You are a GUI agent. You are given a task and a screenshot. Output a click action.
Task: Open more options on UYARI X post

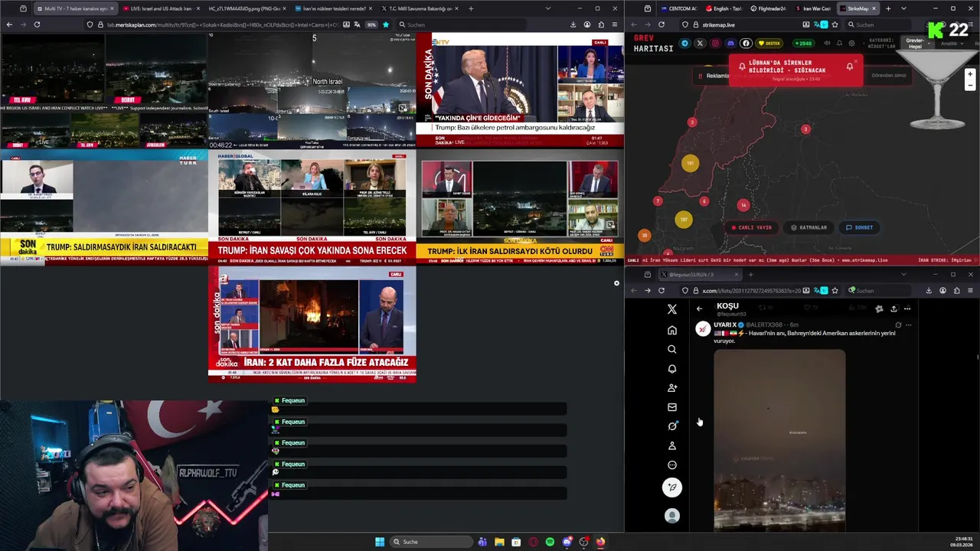(x=909, y=324)
